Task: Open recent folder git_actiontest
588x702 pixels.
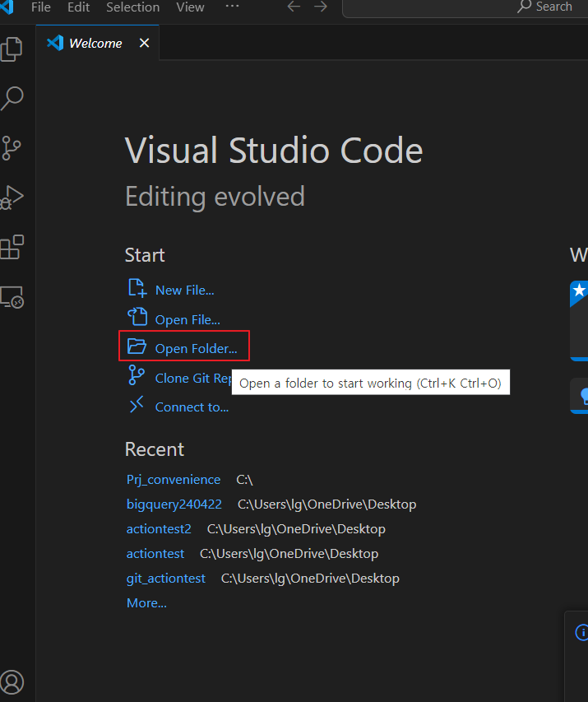Action: (166, 579)
